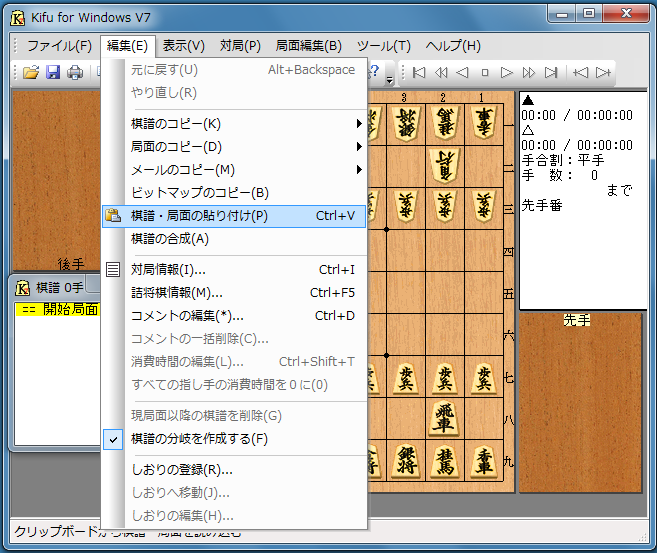Step back one move arrow icon
657x553 pixels.
463,72
